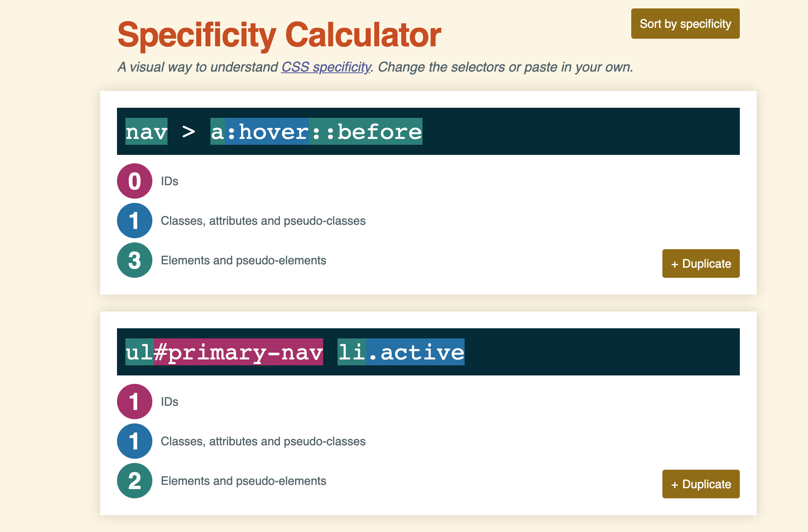Screen dimensions: 808x532
Task: Click the teal badge showing 2 in second card
Action: [134, 481]
